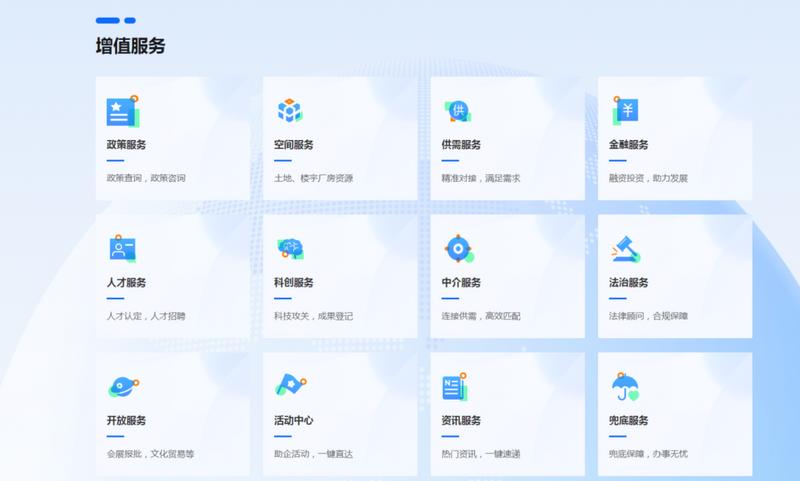This screenshot has height=481, width=800.
Task: Click the 活动中心 flag icon
Action: (291, 385)
